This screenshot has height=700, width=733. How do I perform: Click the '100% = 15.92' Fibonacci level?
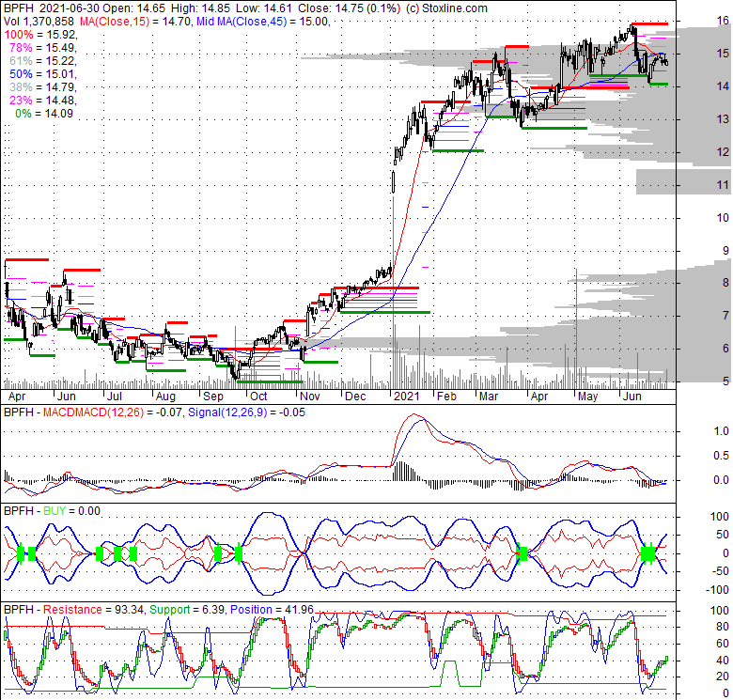[40, 35]
